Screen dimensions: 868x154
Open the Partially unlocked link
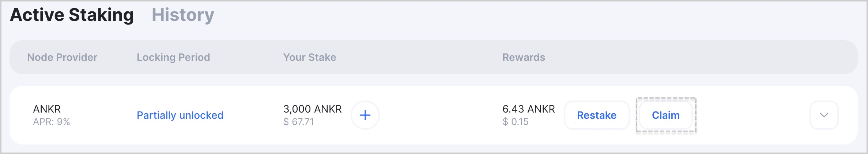pos(180,115)
